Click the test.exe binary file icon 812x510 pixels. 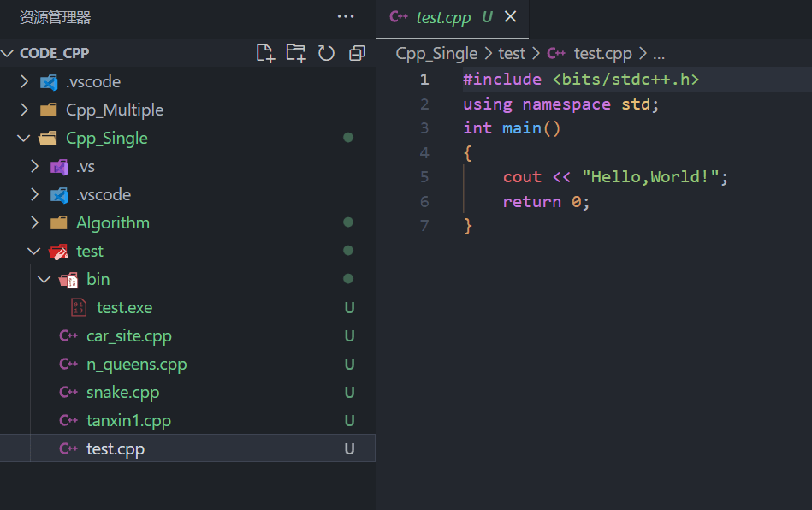point(79,307)
